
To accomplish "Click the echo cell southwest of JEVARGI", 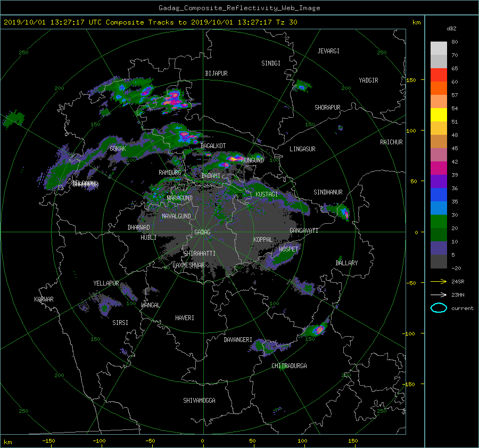I will coord(302,86).
